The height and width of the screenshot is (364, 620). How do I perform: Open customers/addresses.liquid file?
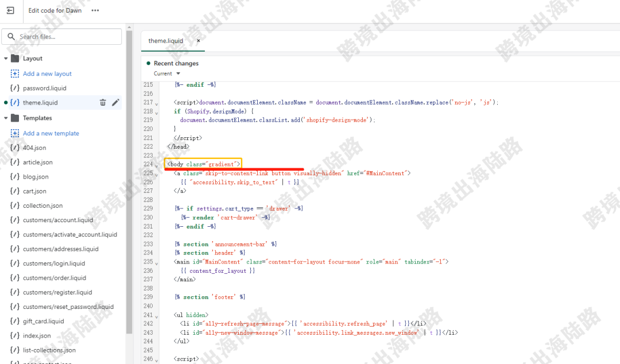tap(60, 249)
